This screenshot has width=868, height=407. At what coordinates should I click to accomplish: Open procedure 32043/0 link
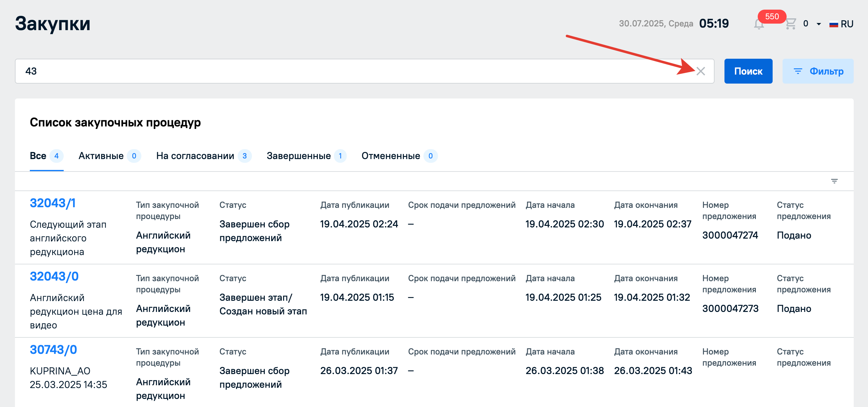(x=54, y=277)
